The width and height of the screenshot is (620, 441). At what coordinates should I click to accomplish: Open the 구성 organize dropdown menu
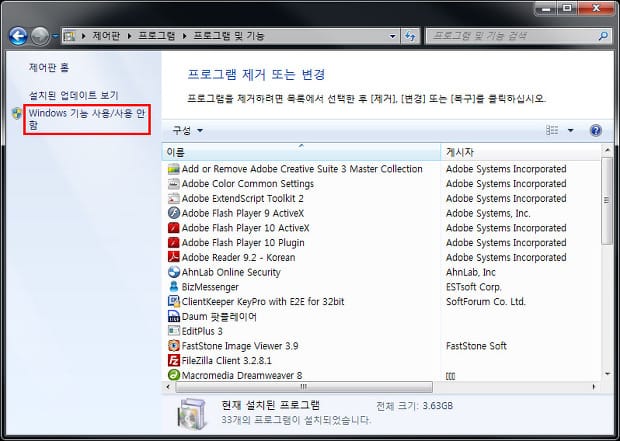pos(187,131)
